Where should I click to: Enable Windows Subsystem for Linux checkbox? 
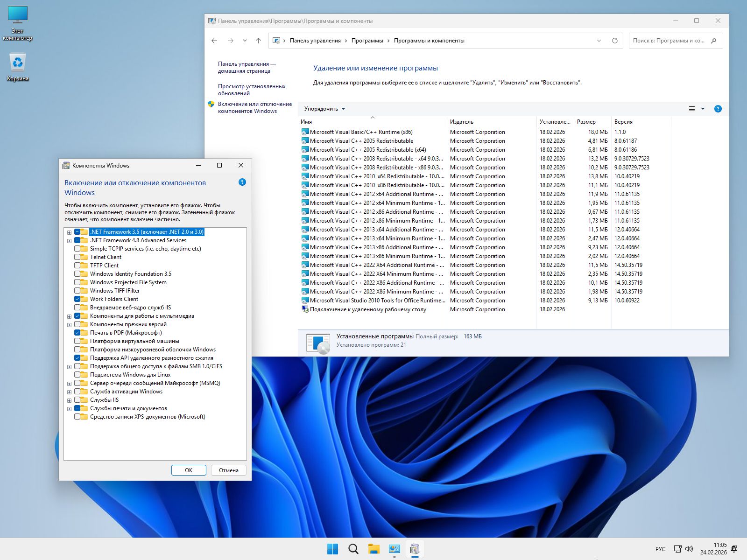click(78, 375)
